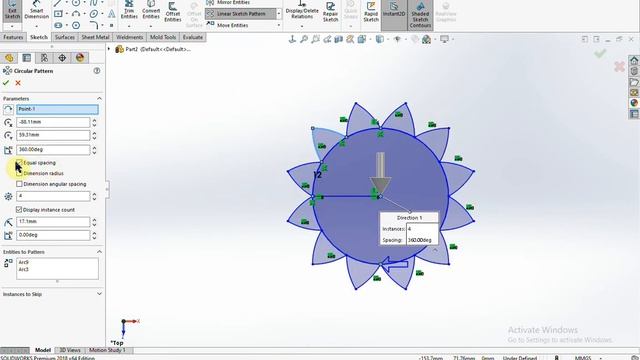640x360 pixels.
Task: Expand the Part2 tree node
Action: pyautogui.click(x=109, y=49)
